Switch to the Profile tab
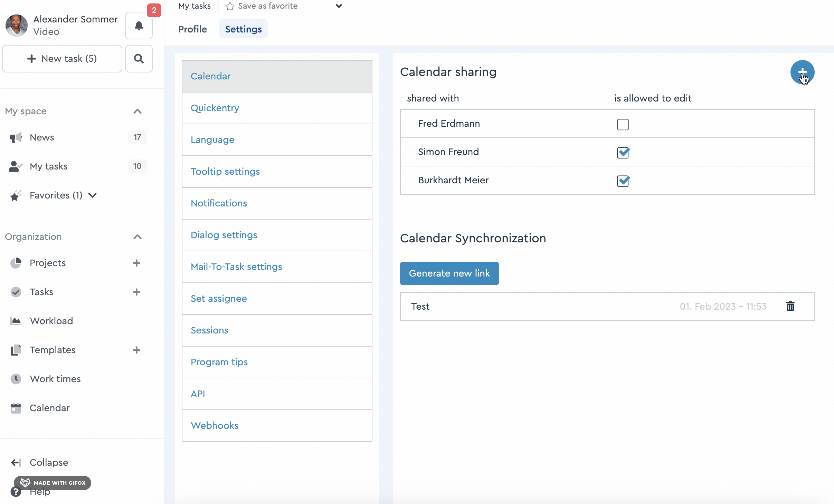The image size is (834, 504). coord(192,29)
